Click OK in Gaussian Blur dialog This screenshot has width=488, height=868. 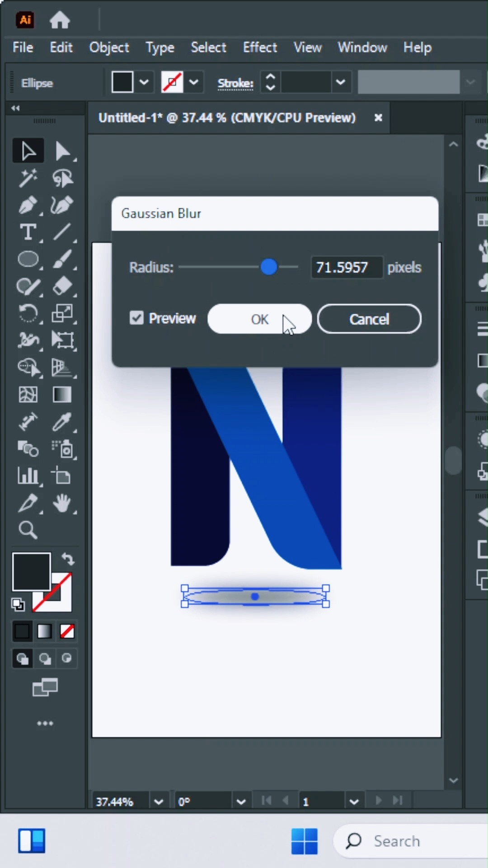pos(259,319)
